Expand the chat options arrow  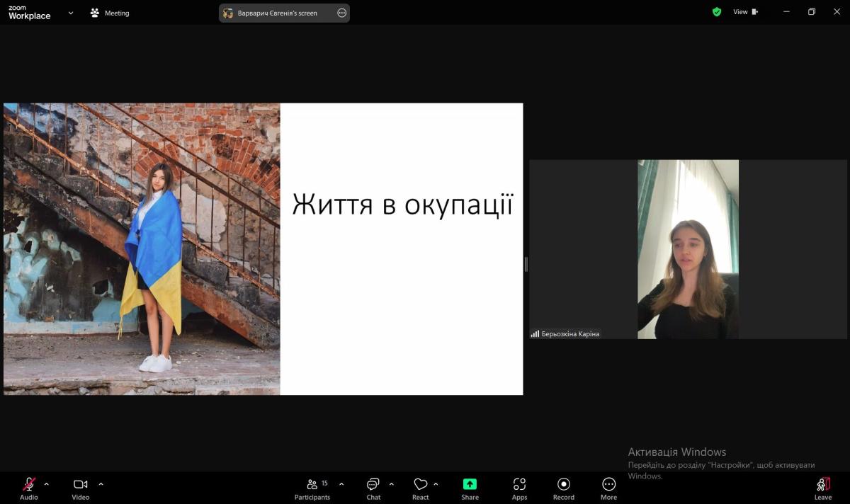392,484
